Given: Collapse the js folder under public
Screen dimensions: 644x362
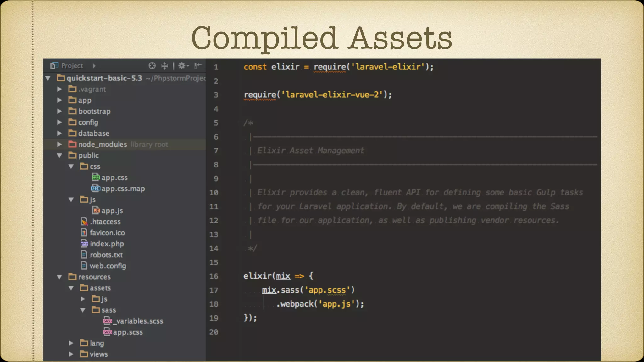Looking at the screenshot, I should 71,200.
